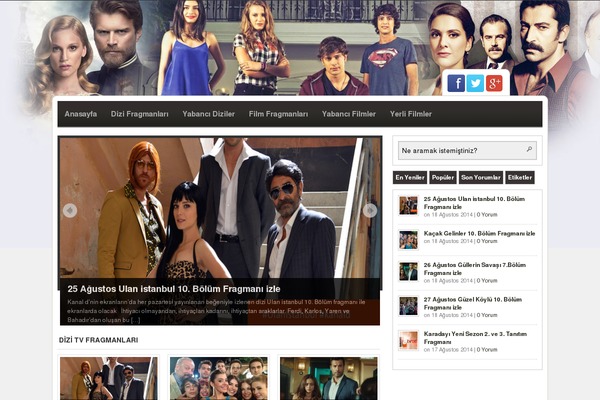Open sidebar link '25 Ağustos Ulan İstanbul 10. Bölüm'
This screenshot has height=400, width=600.
click(x=474, y=203)
